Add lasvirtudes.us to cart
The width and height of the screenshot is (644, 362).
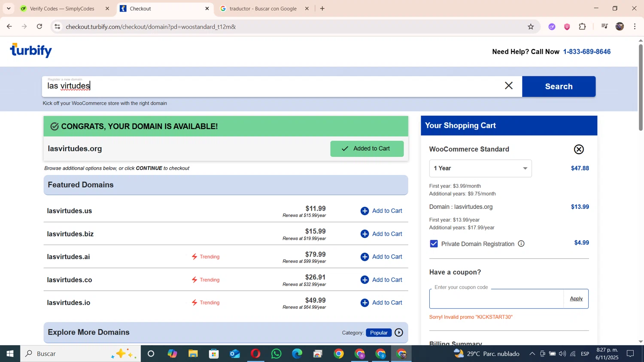point(381,211)
